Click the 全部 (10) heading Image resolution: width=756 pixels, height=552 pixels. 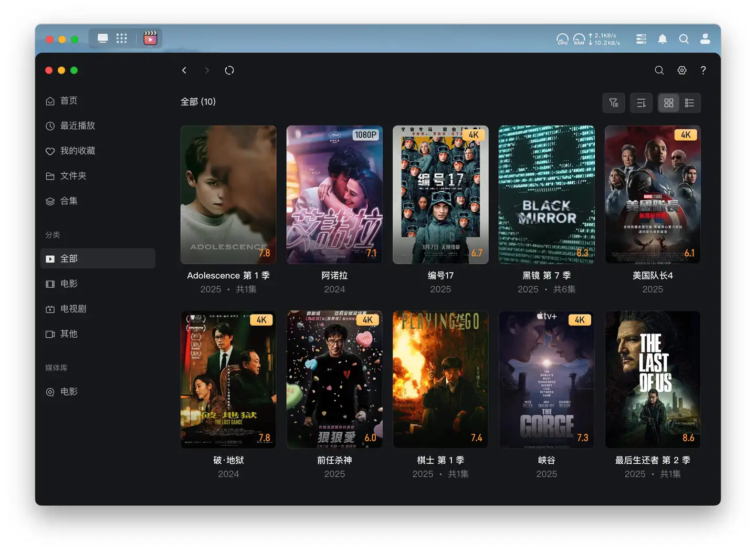coord(198,102)
